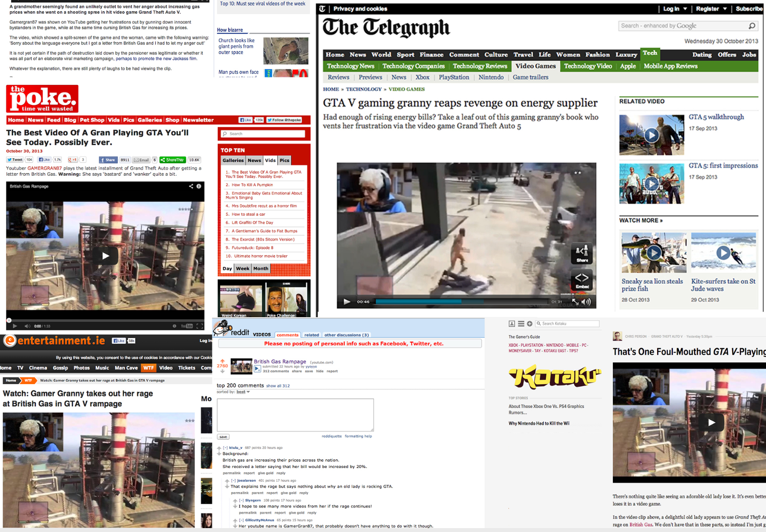Expand reddit post video play icon
The height and width of the screenshot is (532, 766).
pos(257,369)
